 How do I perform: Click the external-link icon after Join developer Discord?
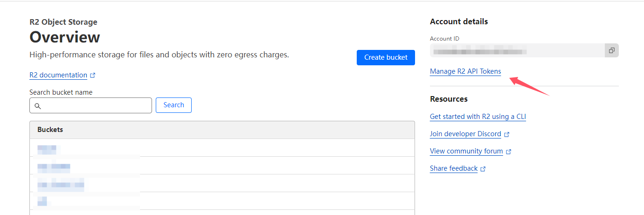pyautogui.click(x=507, y=134)
